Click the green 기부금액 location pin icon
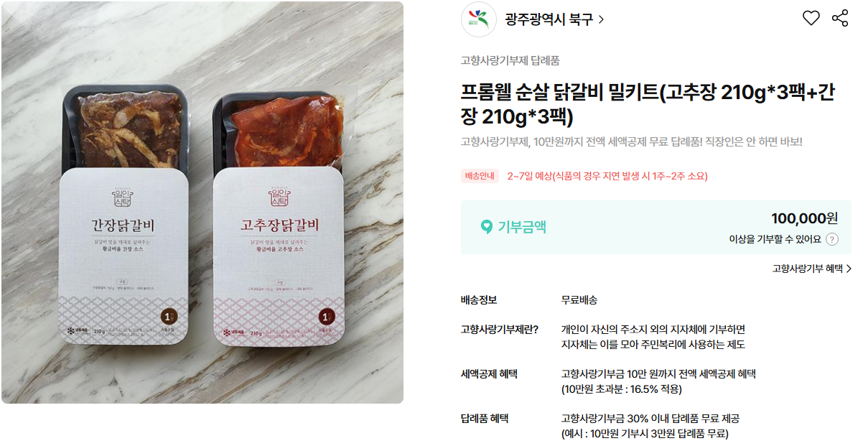The image size is (868, 446). pyautogui.click(x=487, y=227)
